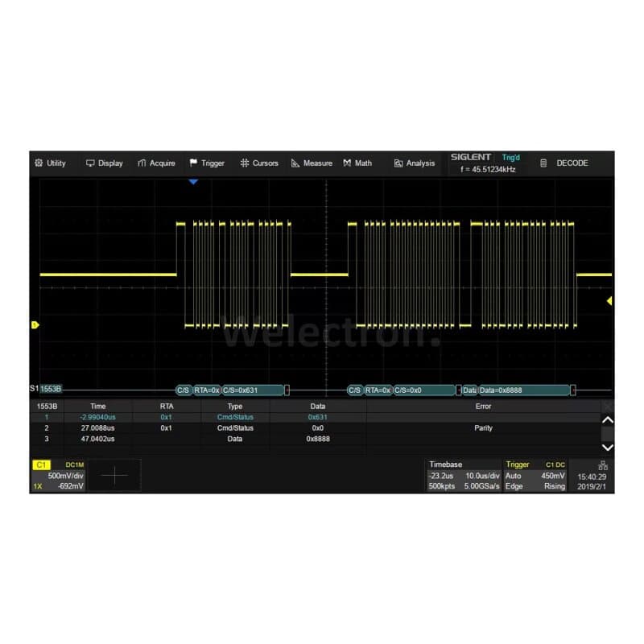The width and height of the screenshot is (644, 644).
Task: Click the Display monitor icon
Action: (90, 163)
